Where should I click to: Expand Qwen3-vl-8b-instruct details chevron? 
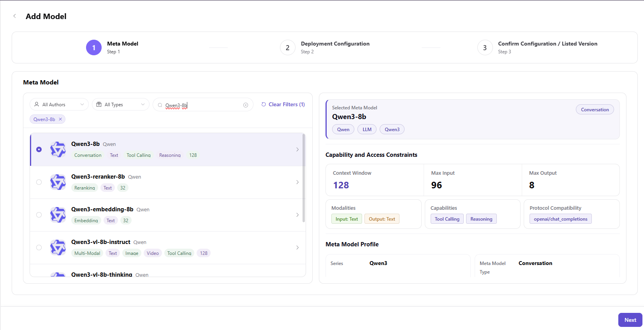point(297,247)
